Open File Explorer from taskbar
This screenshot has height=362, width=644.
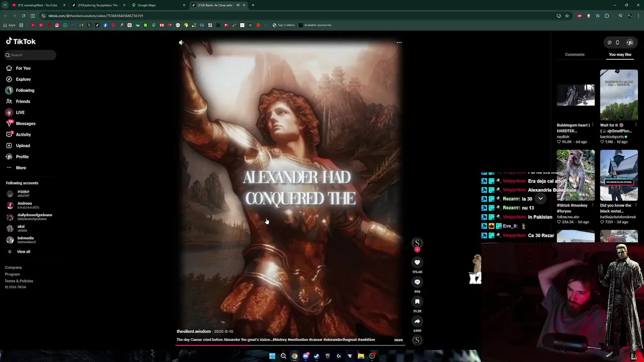(361, 356)
